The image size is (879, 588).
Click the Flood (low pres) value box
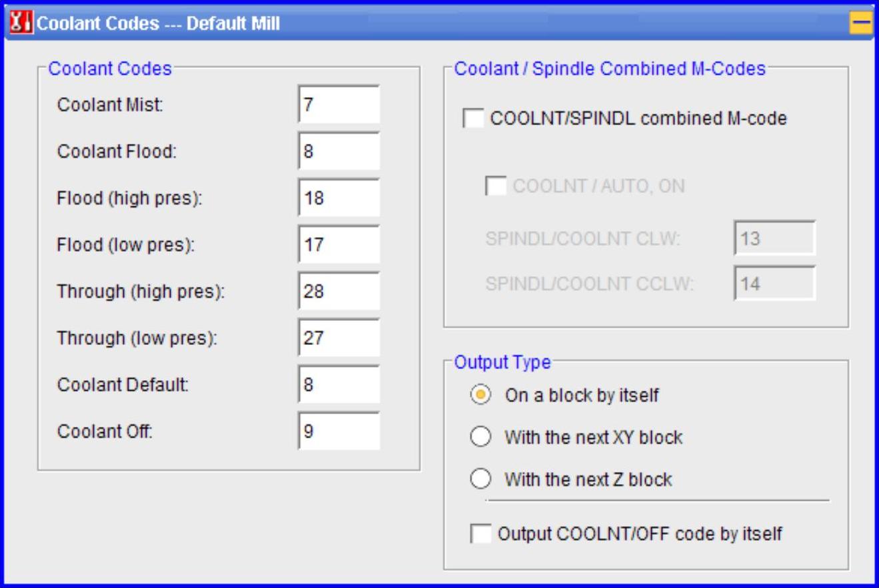click(339, 245)
